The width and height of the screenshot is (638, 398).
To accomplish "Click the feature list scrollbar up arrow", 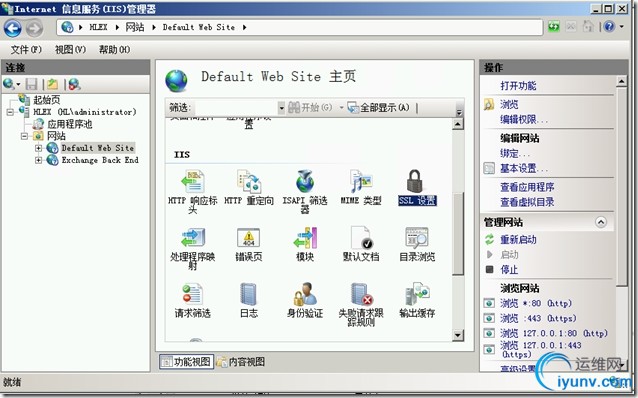I will pyautogui.click(x=458, y=124).
